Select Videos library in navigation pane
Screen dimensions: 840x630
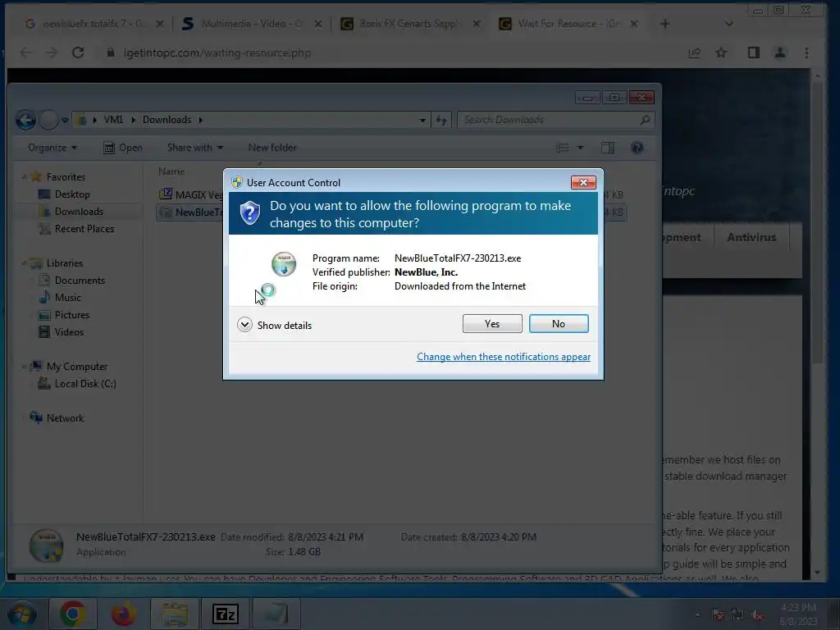69,332
